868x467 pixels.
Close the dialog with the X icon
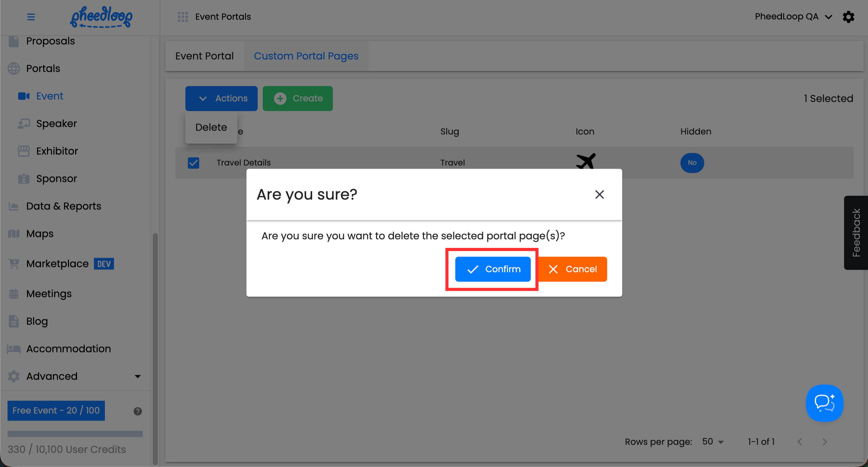[599, 194]
